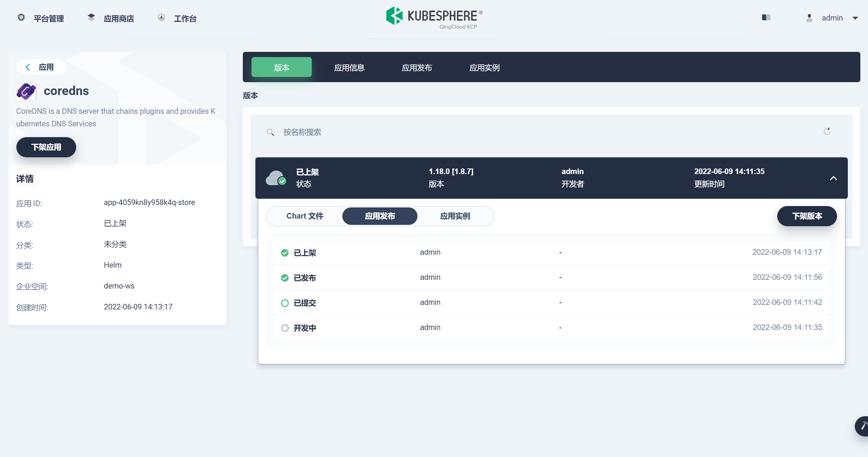
Task: Click the 已上架 record label
Action: click(305, 253)
